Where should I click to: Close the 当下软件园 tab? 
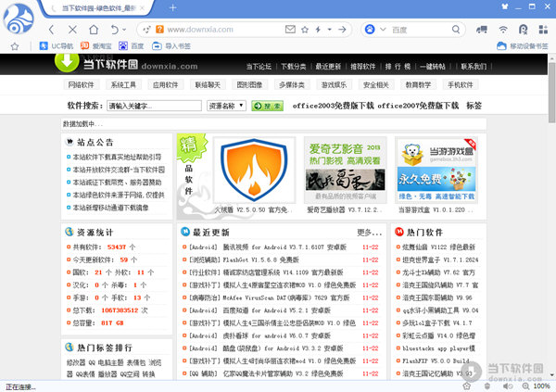tap(142, 8)
